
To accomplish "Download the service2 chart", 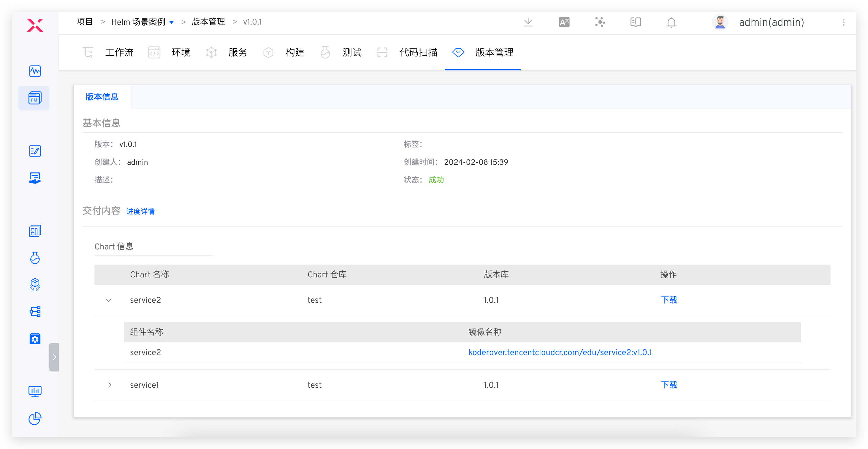I will 669,300.
